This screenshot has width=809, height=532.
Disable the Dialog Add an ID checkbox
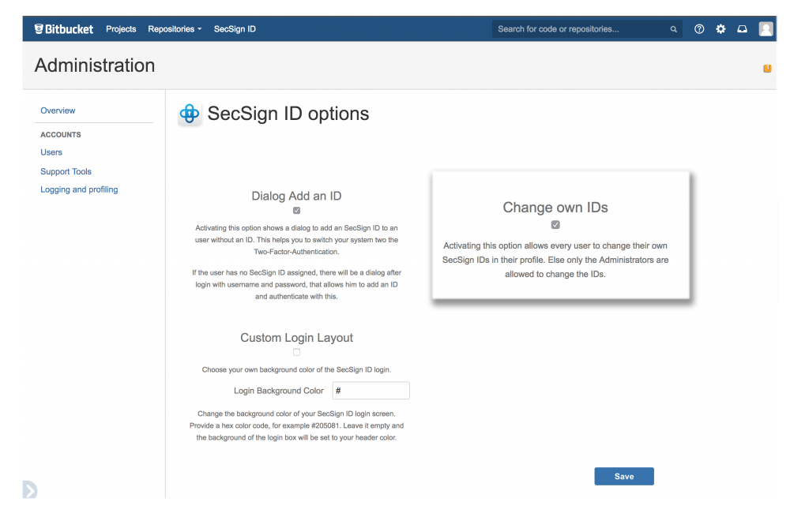[296, 210]
